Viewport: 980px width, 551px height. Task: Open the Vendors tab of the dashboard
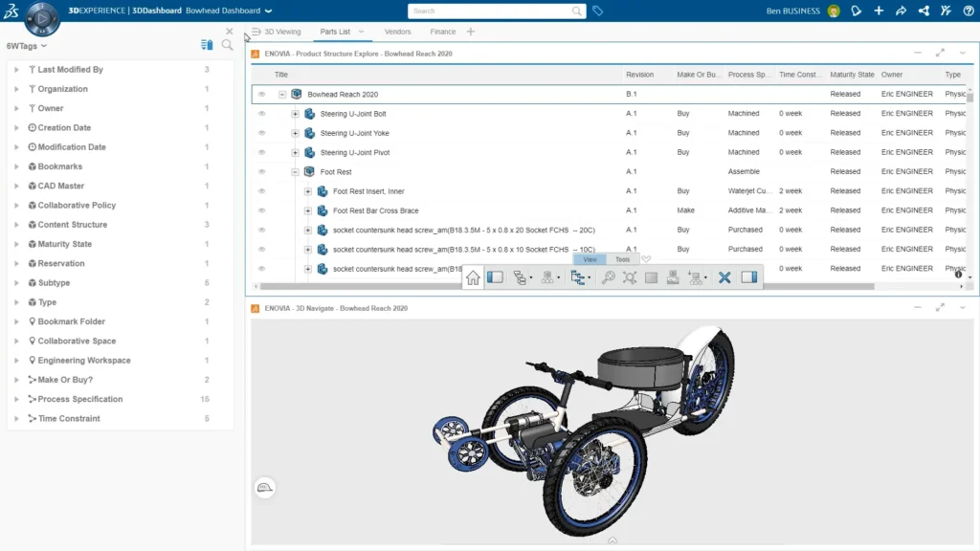pos(399,31)
